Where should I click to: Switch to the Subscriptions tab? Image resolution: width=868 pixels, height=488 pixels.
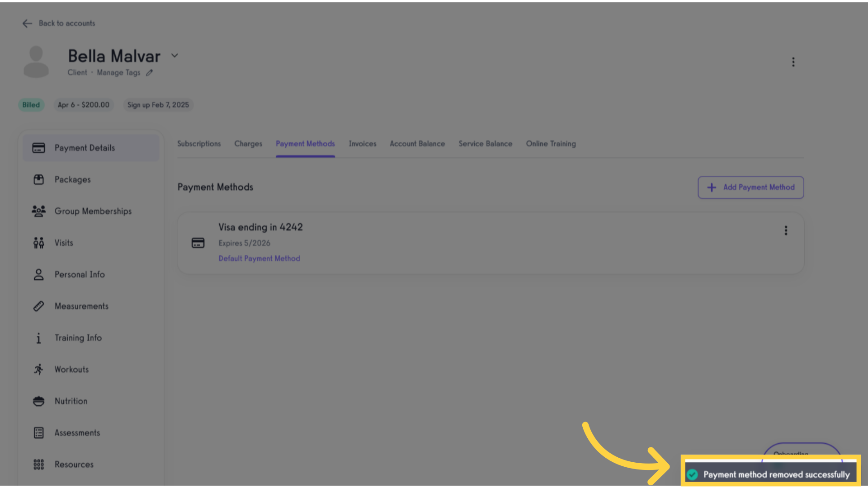[199, 144]
